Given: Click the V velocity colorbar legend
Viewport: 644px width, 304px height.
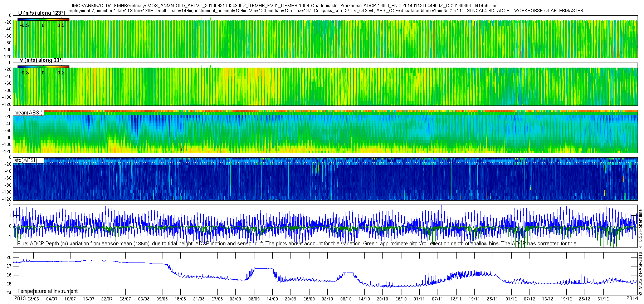Looking at the screenshot, I should (x=43, y=67).
